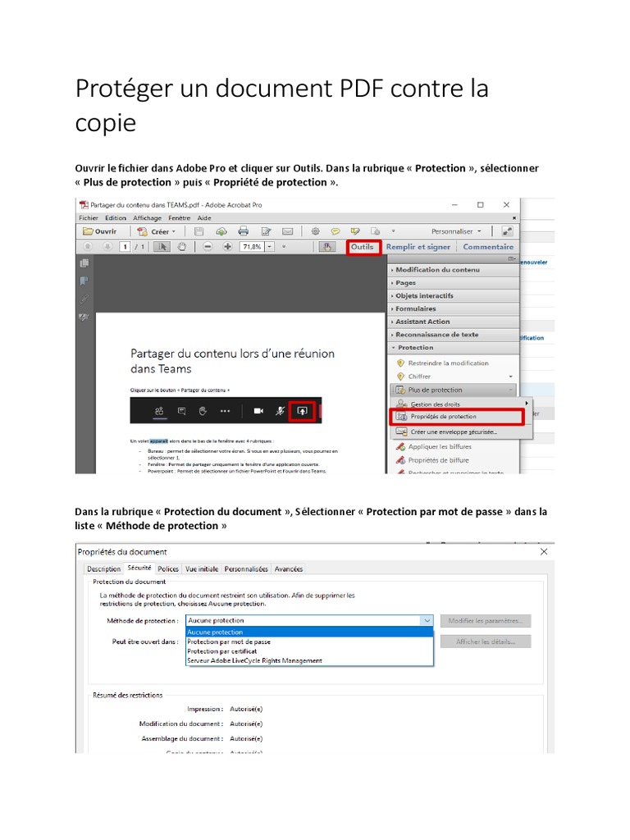The width and height of the screenshot is (630, 840).
Task: Open the Remplir et signer tab
Action: (418, 247)
